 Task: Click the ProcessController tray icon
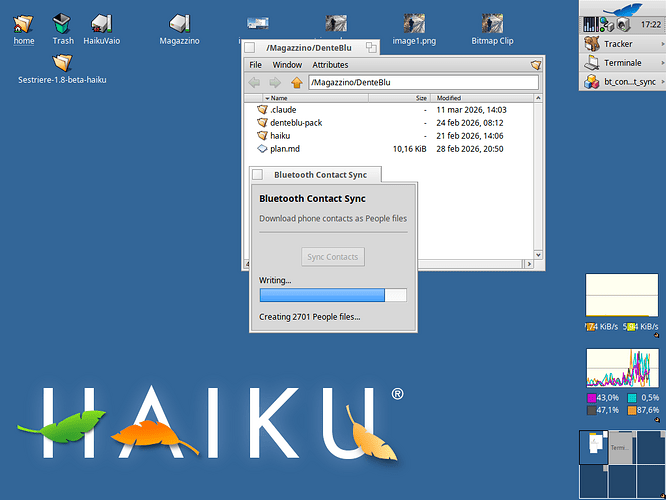pos(588,24)
